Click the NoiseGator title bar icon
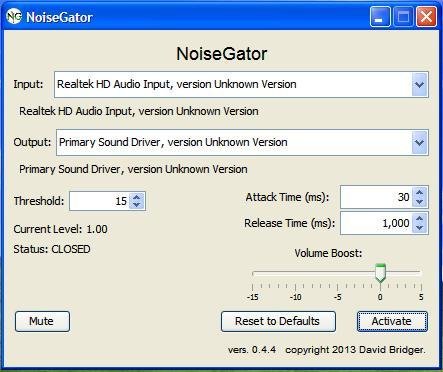 [14, 16]
